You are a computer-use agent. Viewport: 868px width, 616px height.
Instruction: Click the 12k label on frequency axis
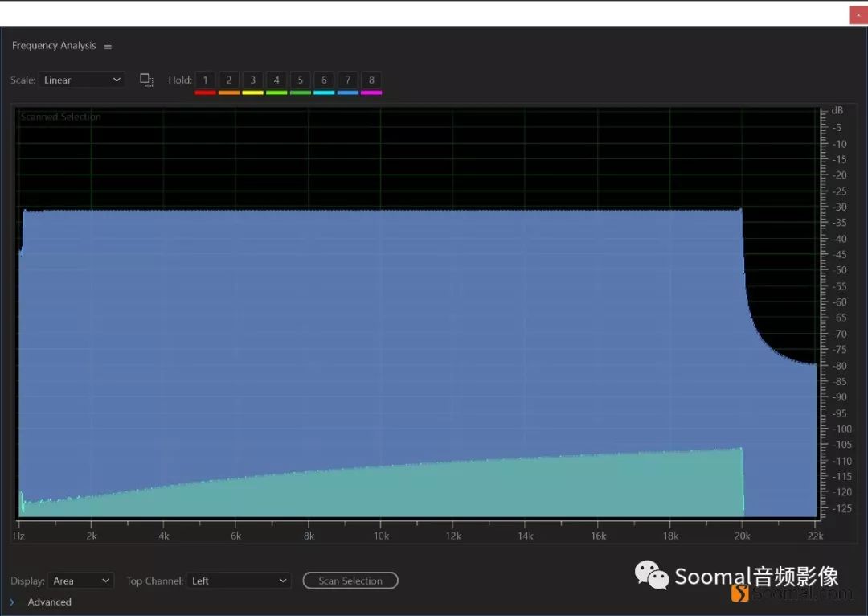pos(452,536)
